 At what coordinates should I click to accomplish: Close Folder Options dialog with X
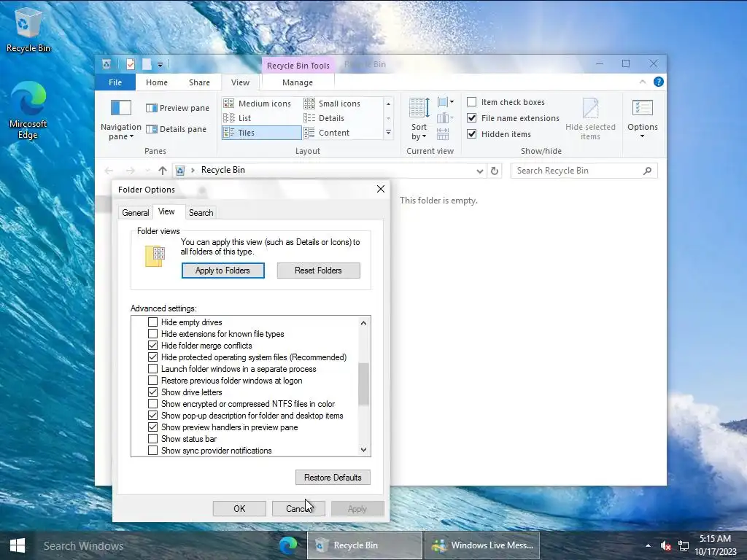click(x=381, y=189)
